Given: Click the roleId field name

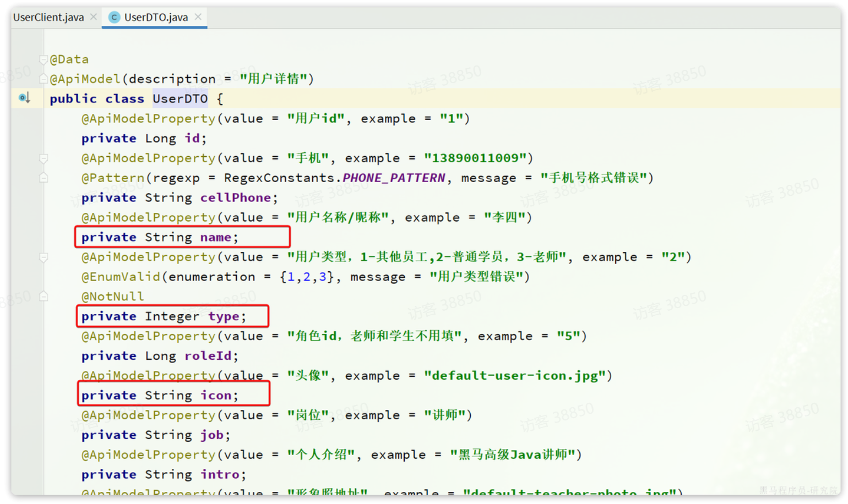Looking at the screenshot, I should pos(208,356).
